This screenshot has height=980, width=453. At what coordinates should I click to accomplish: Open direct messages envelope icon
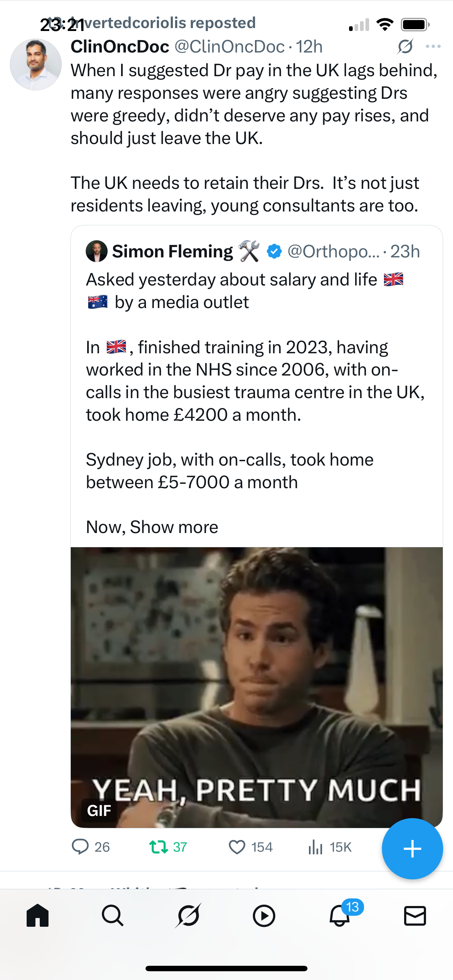click(415, 915)
